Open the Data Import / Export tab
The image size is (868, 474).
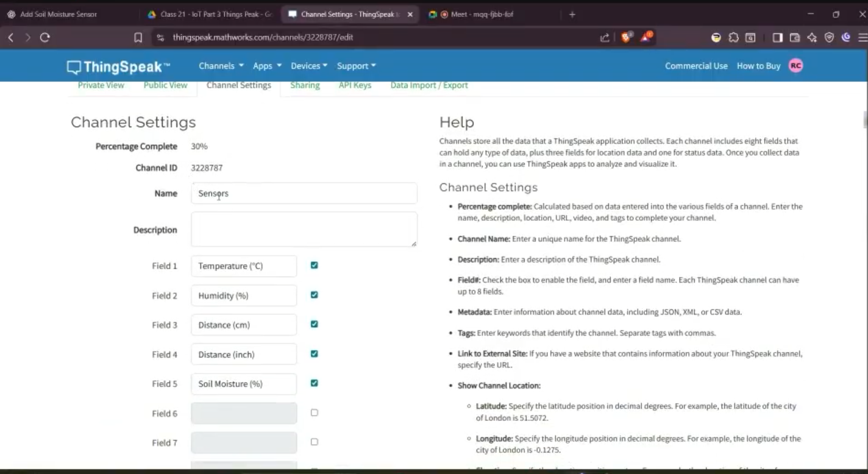click(x=429, y=85)
